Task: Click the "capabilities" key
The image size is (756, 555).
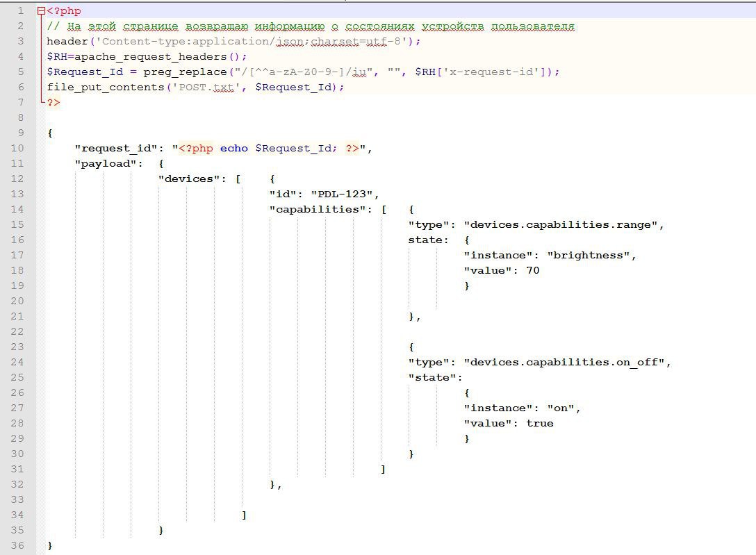Action: [x=318, y=210]
